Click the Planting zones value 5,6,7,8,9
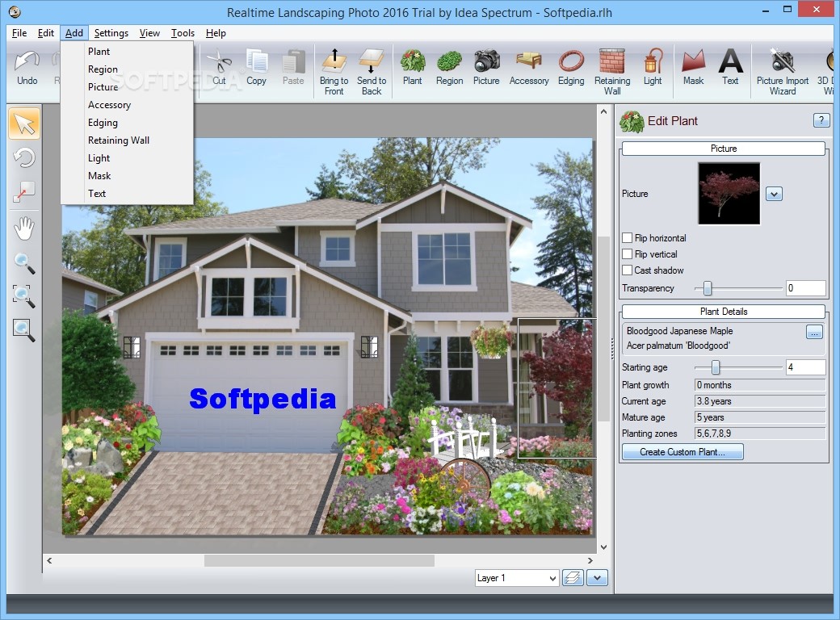 tap(760, 434)
